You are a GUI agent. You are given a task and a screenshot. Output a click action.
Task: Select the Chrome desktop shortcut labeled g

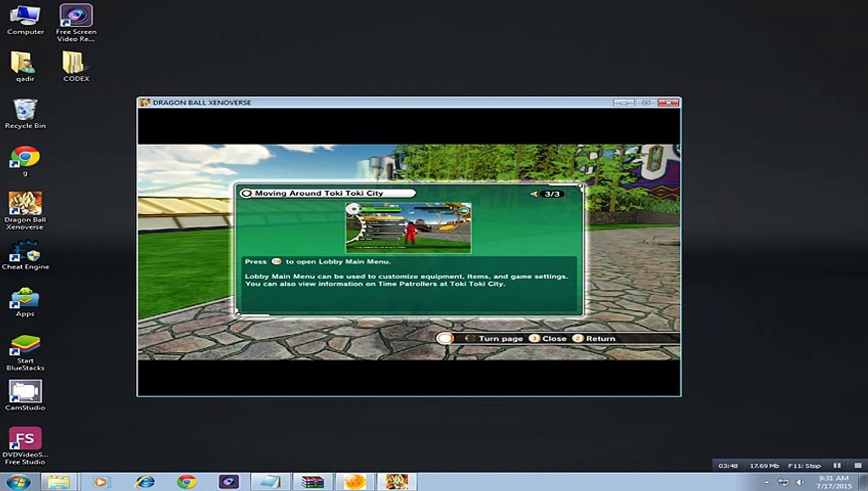[x=25, y=161]
